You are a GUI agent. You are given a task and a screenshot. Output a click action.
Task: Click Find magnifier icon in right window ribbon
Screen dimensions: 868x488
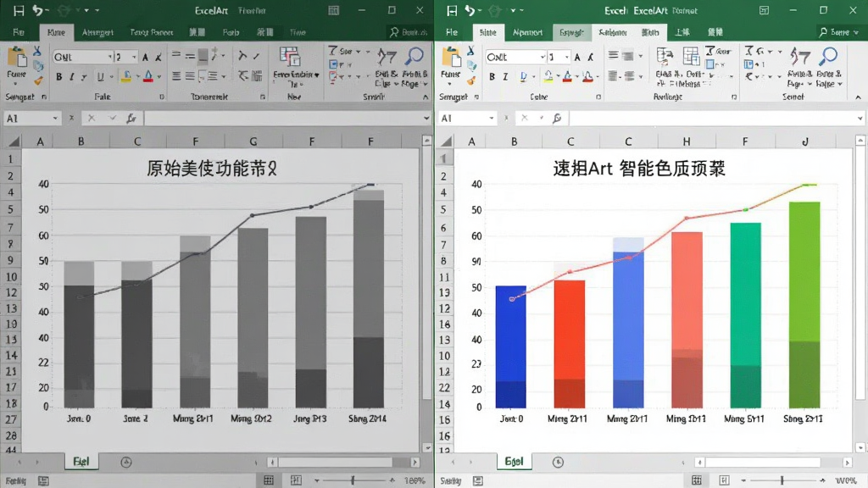click(x=829, y=56)
